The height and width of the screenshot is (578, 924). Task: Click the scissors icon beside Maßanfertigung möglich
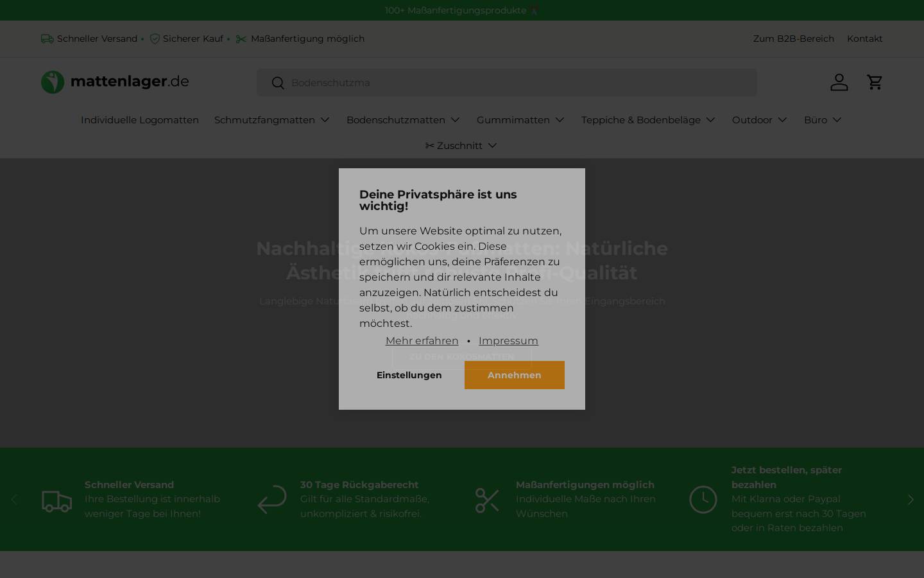coord(241,39)
